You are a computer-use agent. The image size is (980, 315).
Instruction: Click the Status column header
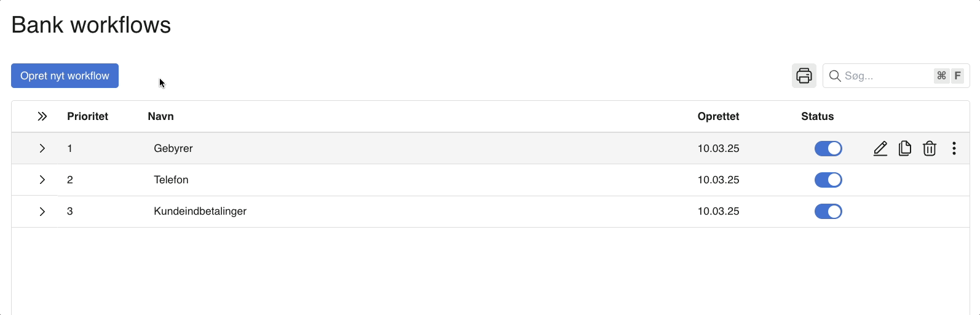817,116
